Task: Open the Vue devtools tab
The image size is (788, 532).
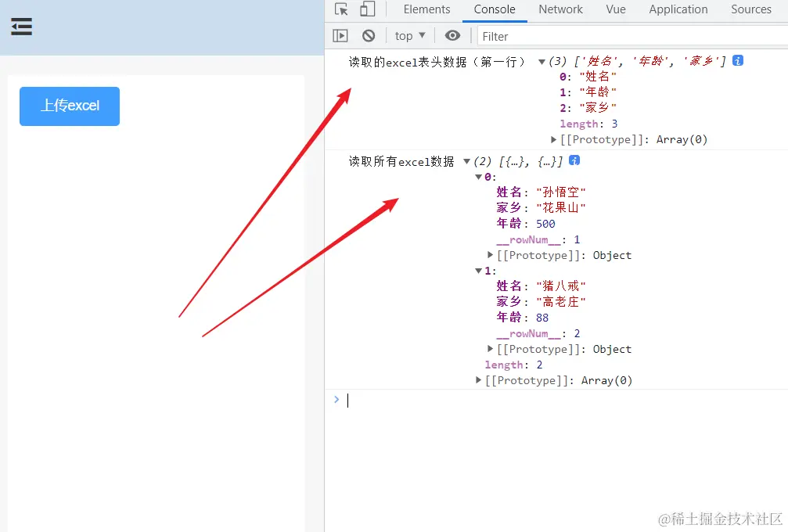Action: point(616,9)
